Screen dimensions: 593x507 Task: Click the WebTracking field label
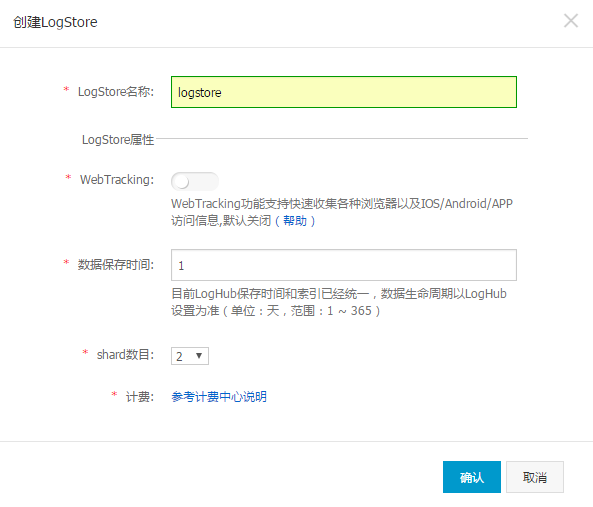[117, 180]
